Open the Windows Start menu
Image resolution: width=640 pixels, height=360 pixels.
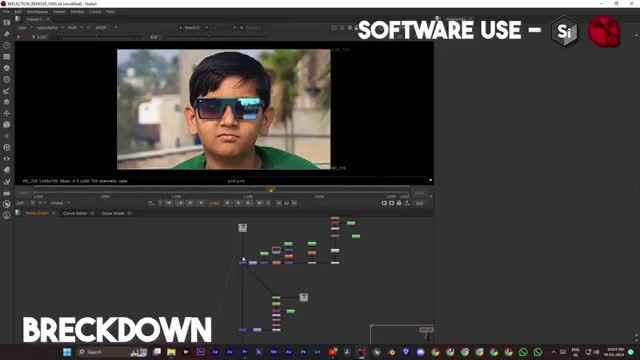(x=67, y=352)
